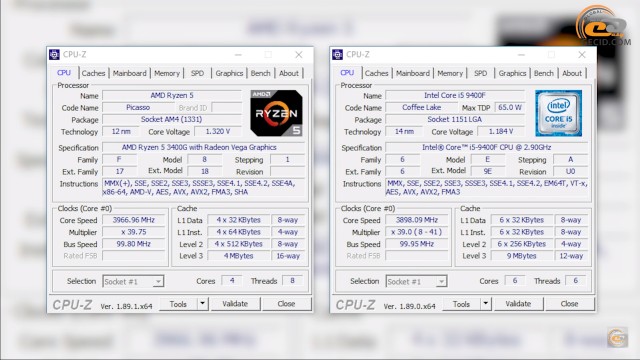Click Validate in the Ryzen CPU-Z window
This screenshot has height=360, width=640.
pos(235,304)
